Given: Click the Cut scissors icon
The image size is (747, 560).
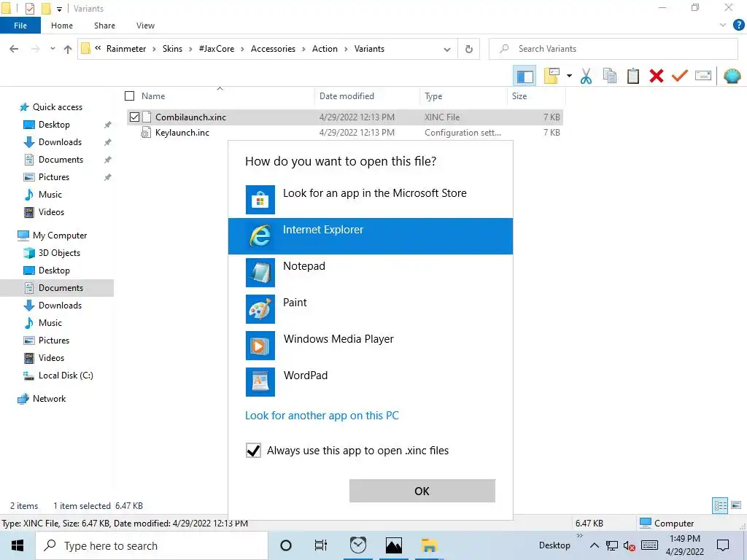Looking at the screenshot, I should pos(586,76).
